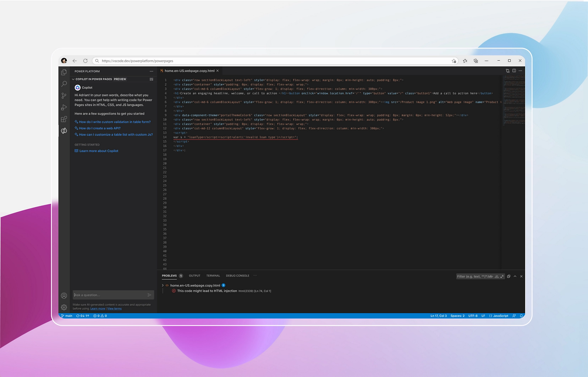
Task: Split the editor to the right
Action: click(514, 71)
